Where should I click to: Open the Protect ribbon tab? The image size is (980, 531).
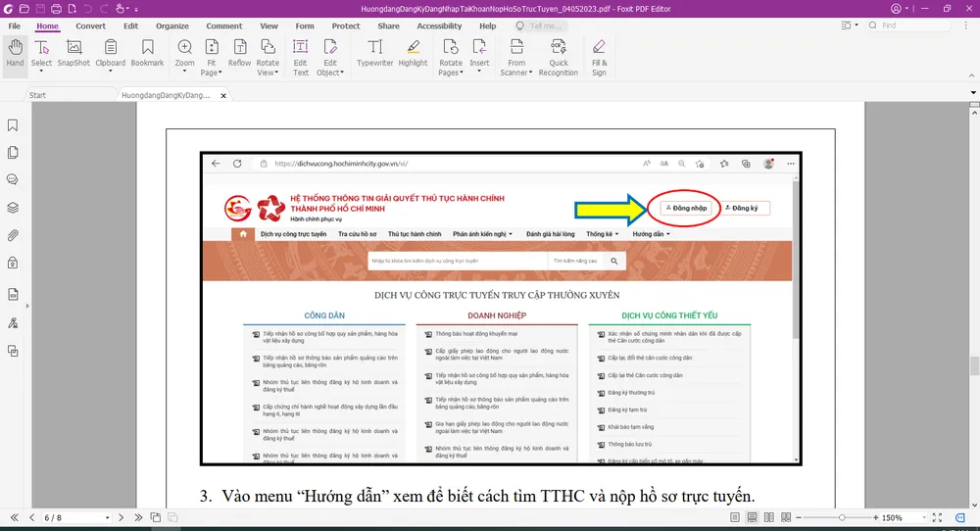point(345,26)
